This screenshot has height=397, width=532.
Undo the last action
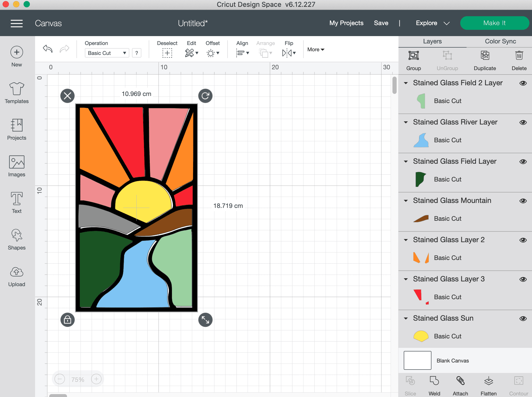pyautogui.click(x=48, y=49)
